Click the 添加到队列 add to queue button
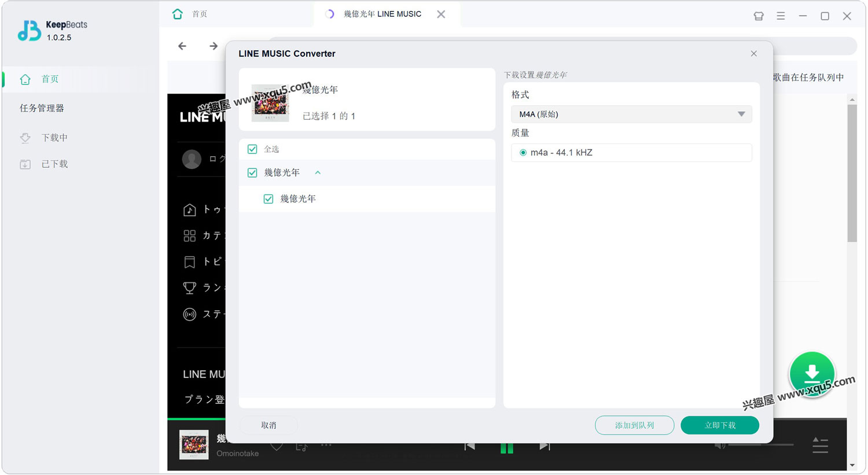Image resolution: width=868 pixels, height=475 pixels. [x=634, y=425]
